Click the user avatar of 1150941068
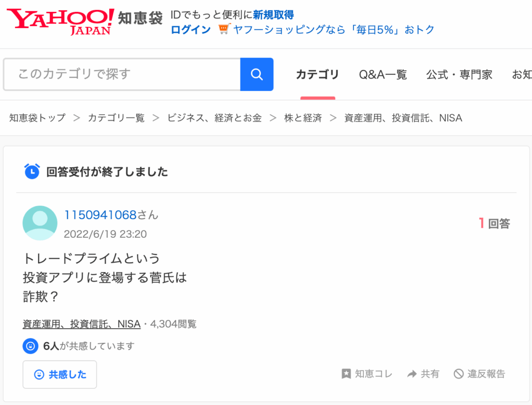The image size is (532, 405). point(40,223)
